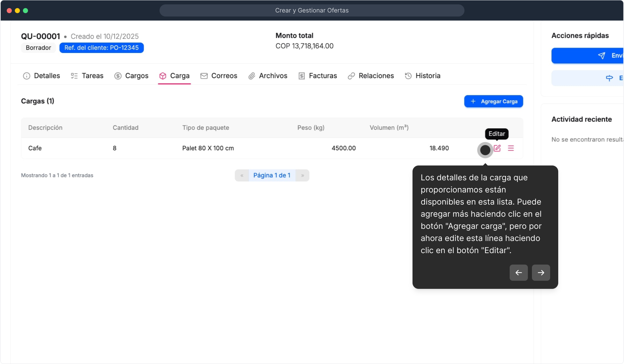Click the previous page double chevron

(242, 176)
